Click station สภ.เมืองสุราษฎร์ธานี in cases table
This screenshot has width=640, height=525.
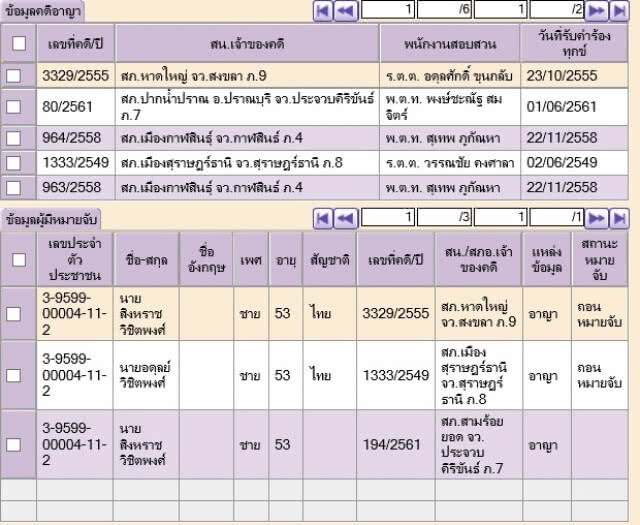pyautogui.click(x=231, y=163)
